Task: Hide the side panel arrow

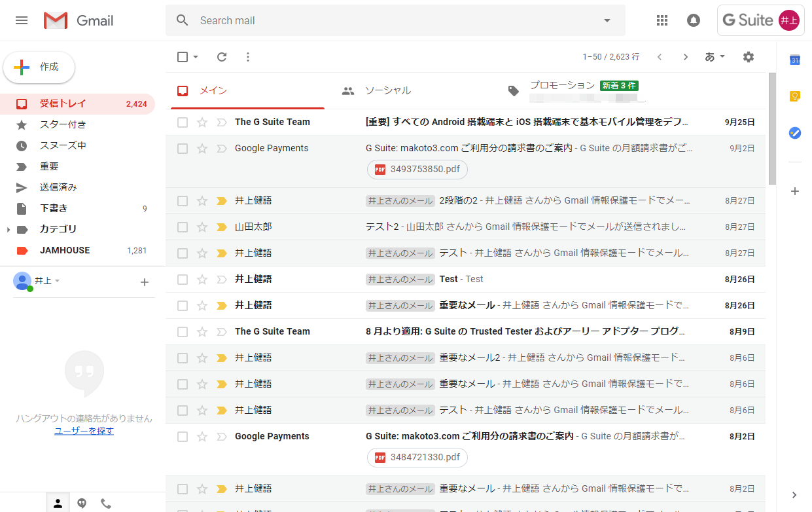Action: coord(795,495)
